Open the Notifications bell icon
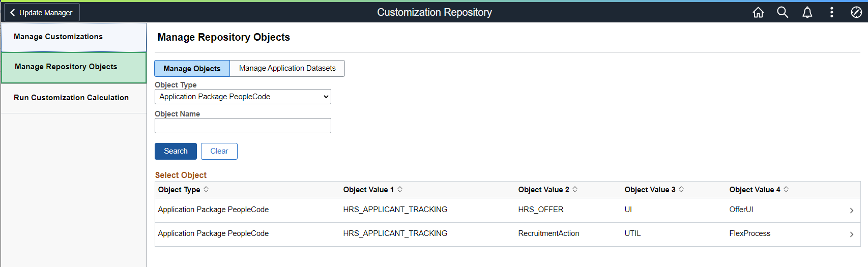This screenshot has width=868, height=267. tap(807, 12)
